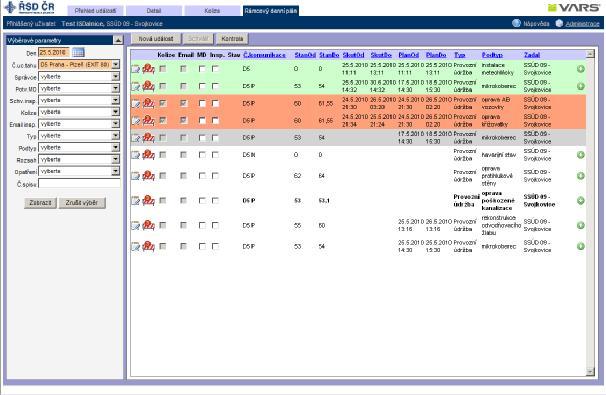Click the edit icon in the first D5 row
Image resolution: width=606 pixels, height=395 pixels.
coord(136,69)
